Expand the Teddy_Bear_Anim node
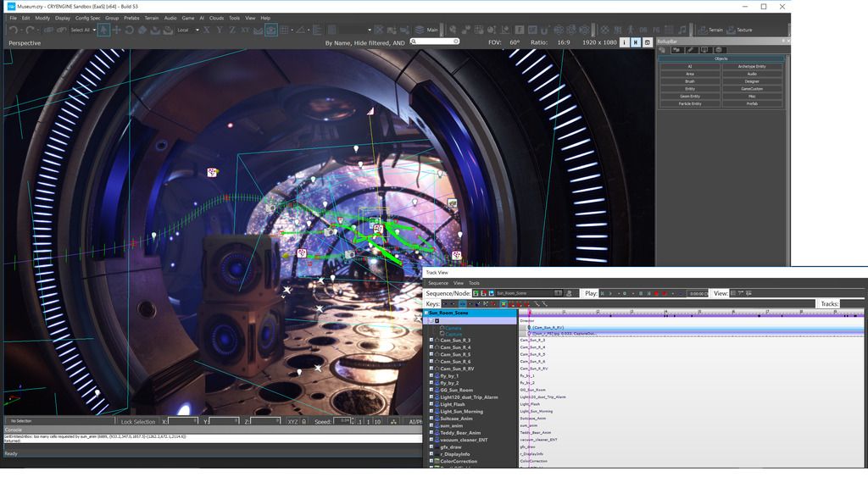The image size is (868, 488). point(431,433)
